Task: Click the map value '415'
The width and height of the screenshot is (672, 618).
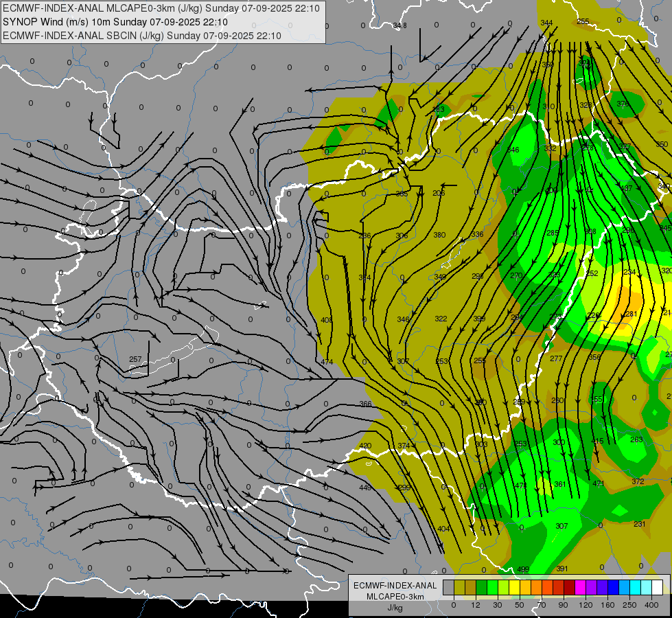Action: (597, 441)
